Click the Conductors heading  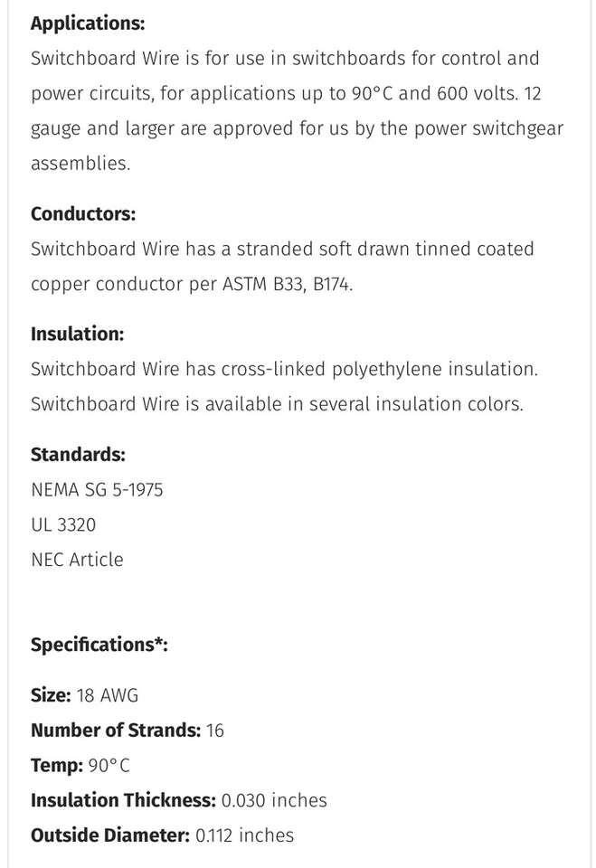click(83, 213)
